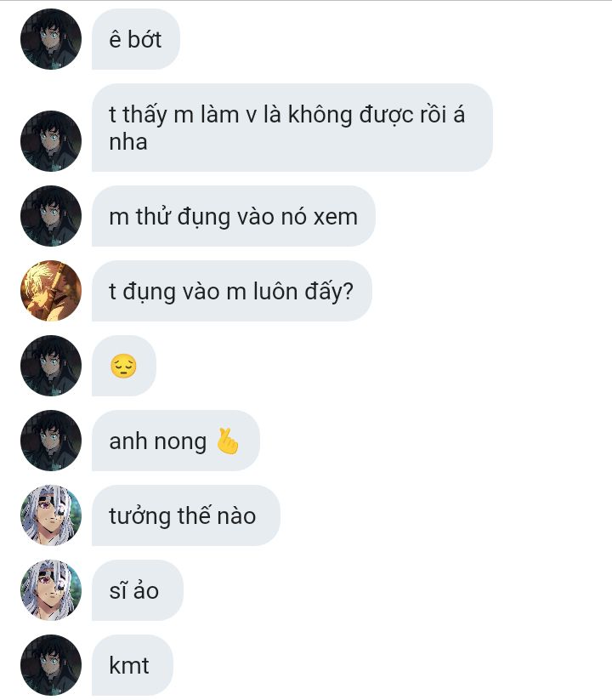Select the "ê bớt" message bubble

coord(136,39)
